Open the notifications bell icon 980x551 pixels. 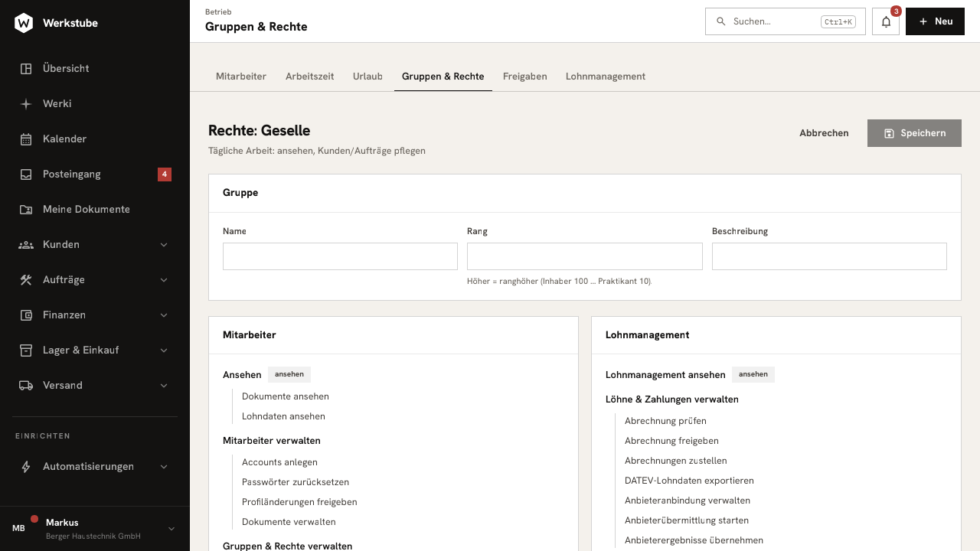pyautogui.click(x=886, y=21)
